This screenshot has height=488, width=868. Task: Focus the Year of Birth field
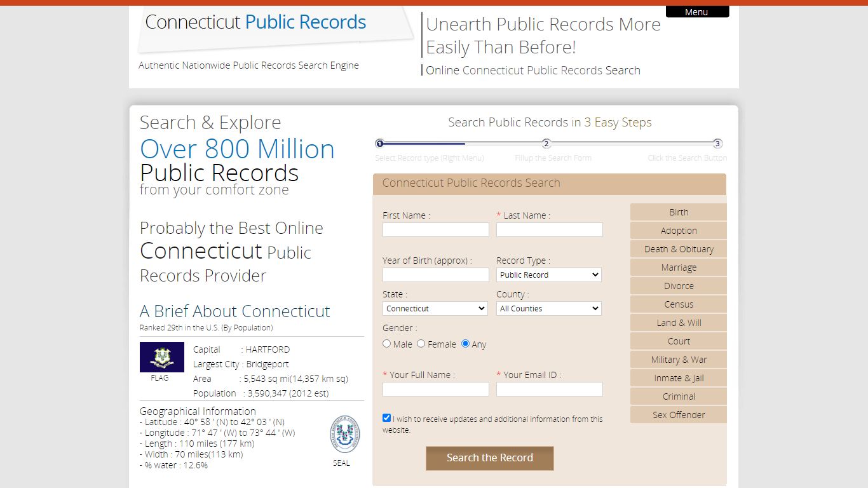click(x=435, y=274)
